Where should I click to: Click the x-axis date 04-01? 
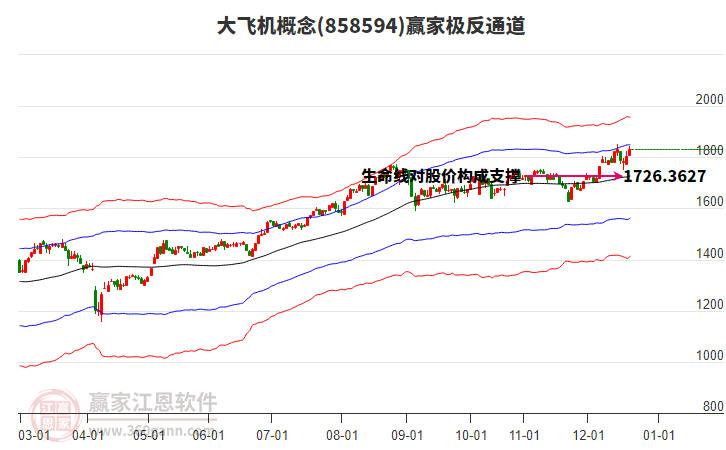point(88,436)
